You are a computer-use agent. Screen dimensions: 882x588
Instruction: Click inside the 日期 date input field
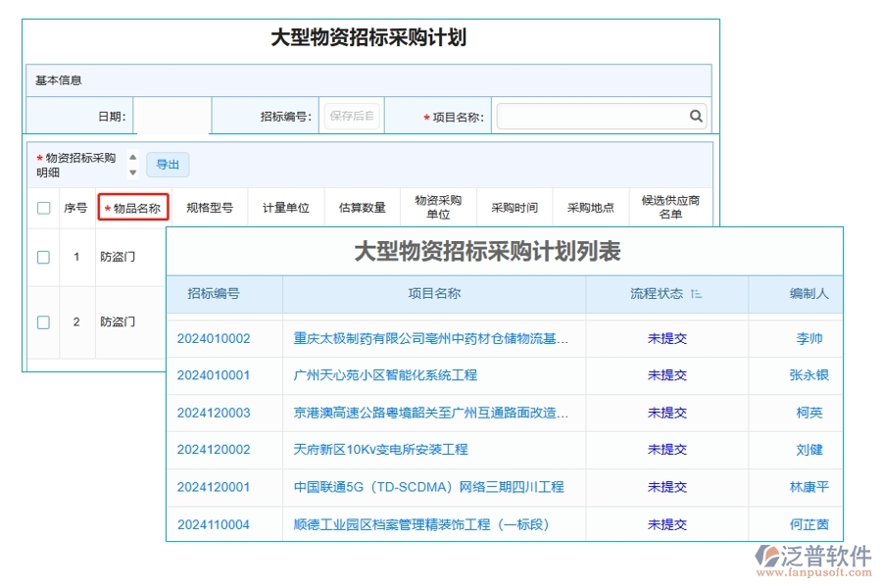(171, 115)
